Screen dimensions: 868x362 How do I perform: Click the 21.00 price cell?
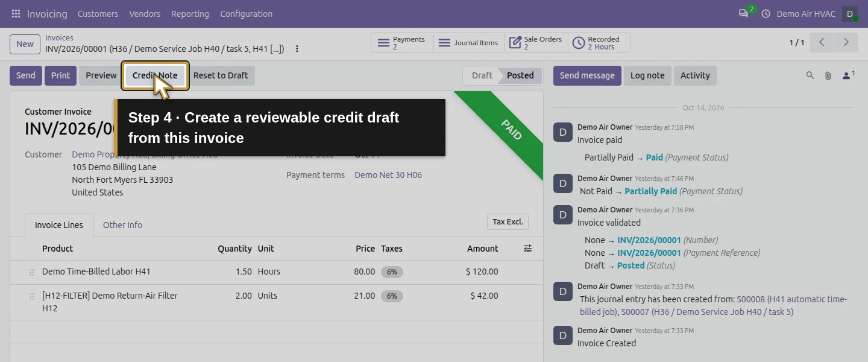pos(364,296)
